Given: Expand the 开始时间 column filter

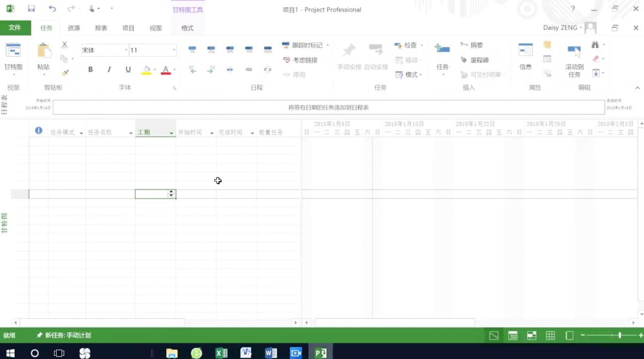Looking at the screenshot, I should pos(212,133).
